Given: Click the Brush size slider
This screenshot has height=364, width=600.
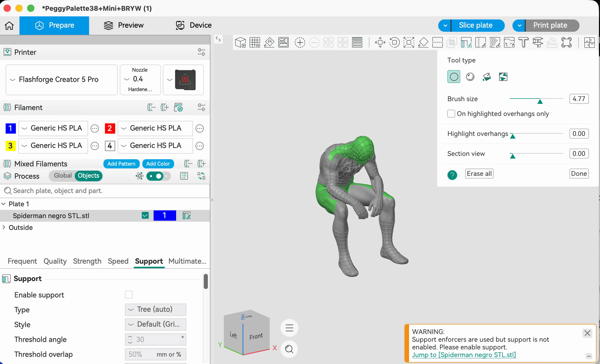Looking at the screenshot, I should (x=536, y=99).
